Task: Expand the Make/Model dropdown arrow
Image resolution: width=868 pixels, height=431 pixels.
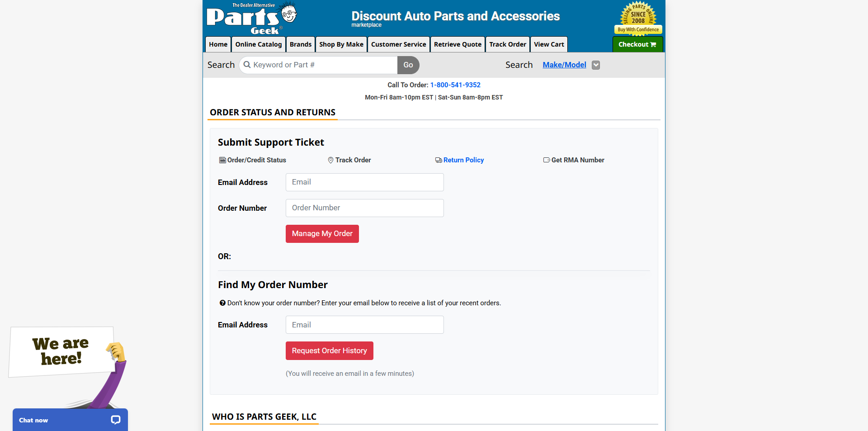Action: 596,65
